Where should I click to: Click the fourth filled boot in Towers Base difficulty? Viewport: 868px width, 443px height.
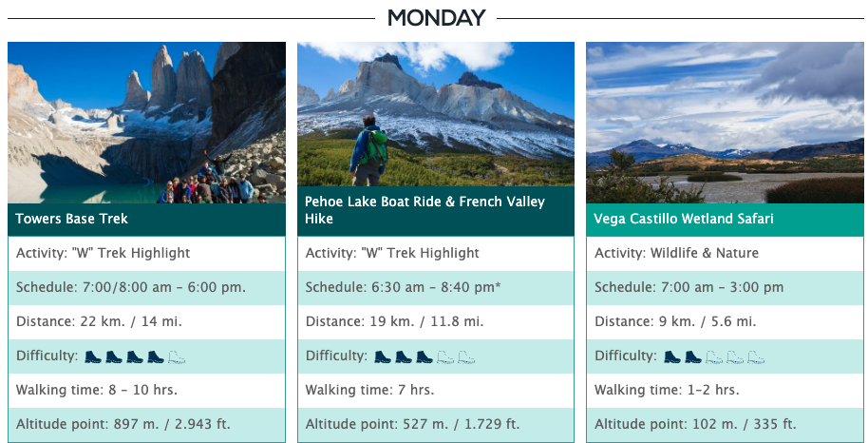[156, 356]
